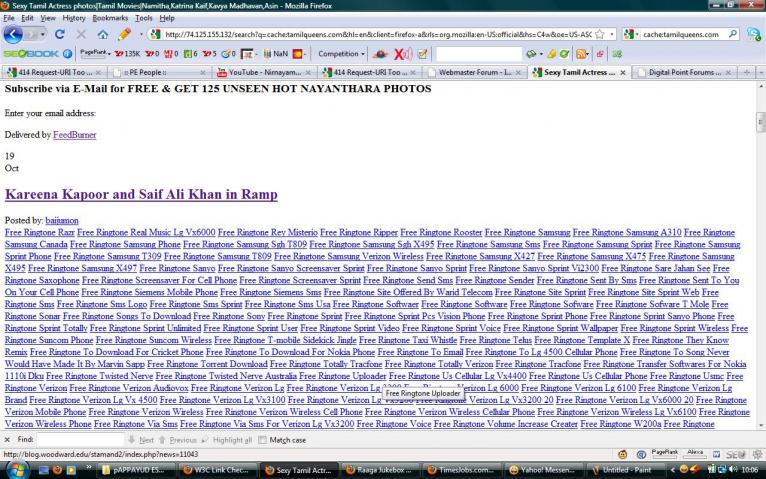Click the SEO toolbar blank text field
The image size is (766, 479).
coord(478,54)
